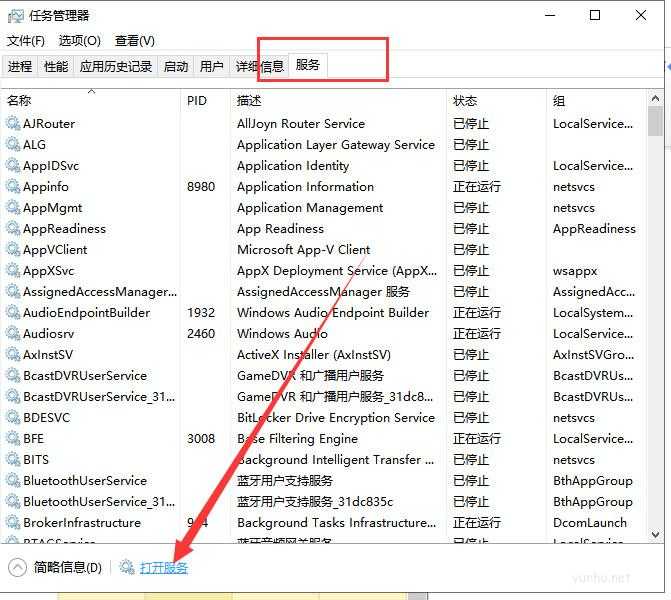This screenshot has width=671, height=600.
Task: Click the PID value 1932
Action: click(201, 312)
